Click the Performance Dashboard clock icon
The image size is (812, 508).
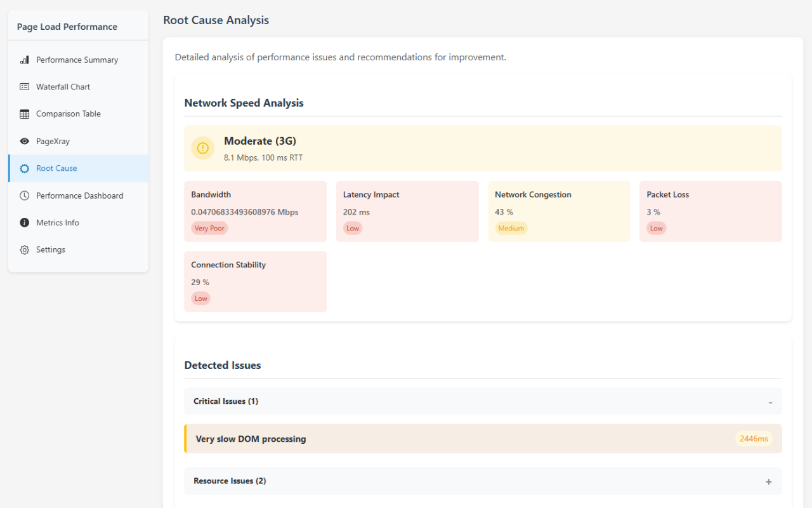[x=25, y=196]
